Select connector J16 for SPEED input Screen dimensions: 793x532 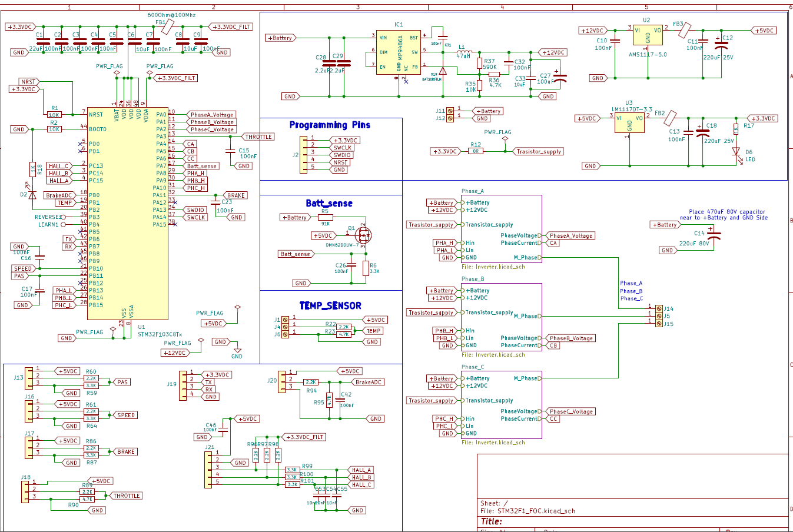coord(28,411)
